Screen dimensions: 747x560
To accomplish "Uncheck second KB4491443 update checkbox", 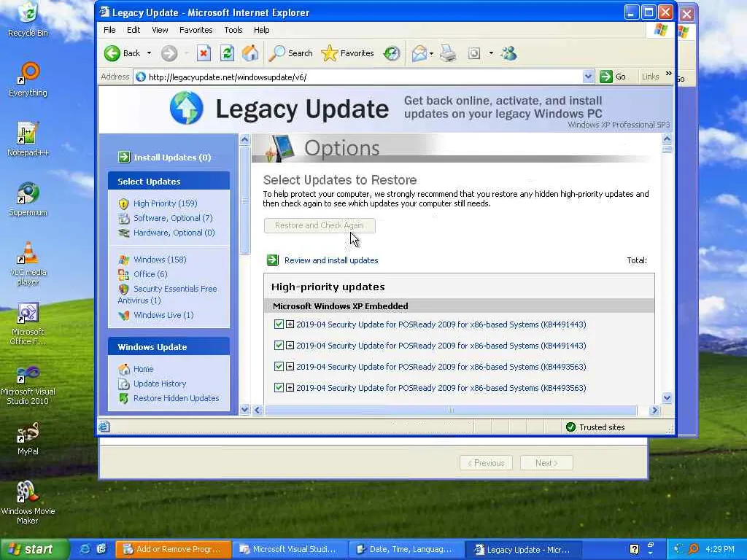I will (279, 345).
